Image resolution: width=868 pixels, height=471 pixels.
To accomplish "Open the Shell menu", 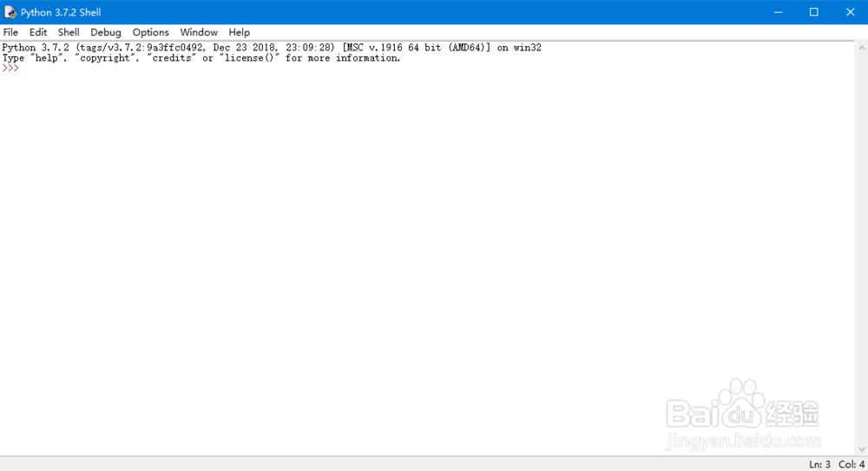I will [x=69, y=32].
